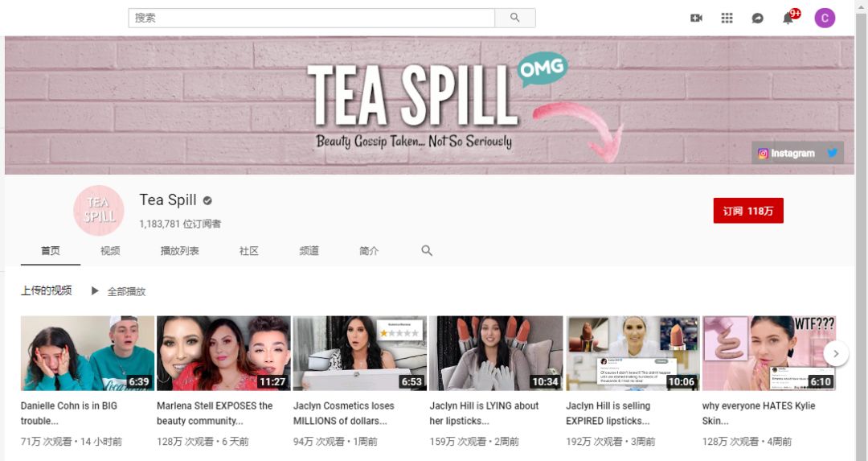Focus the search input field
The width and height of the screenshot is (868, 461).
coord(312,18)
